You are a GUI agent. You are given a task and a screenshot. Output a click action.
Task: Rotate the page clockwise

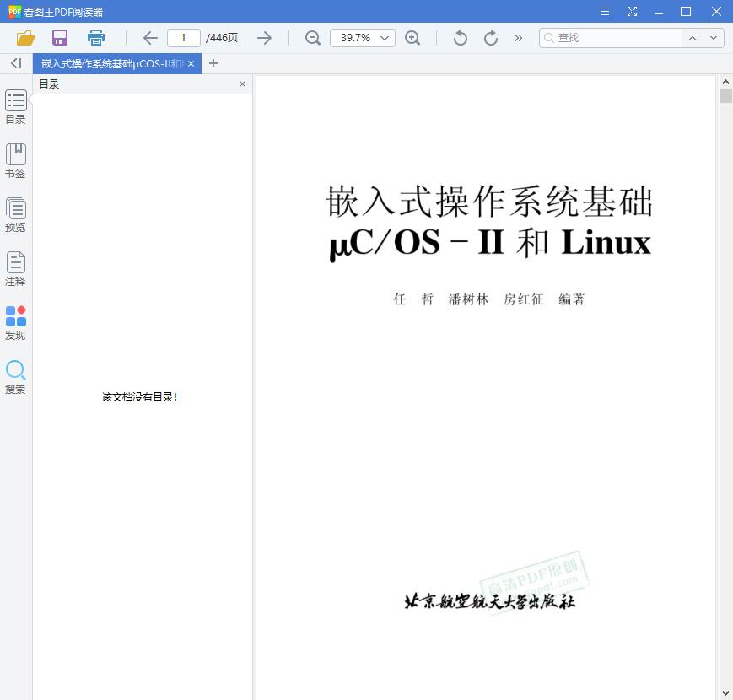point(490,38)
